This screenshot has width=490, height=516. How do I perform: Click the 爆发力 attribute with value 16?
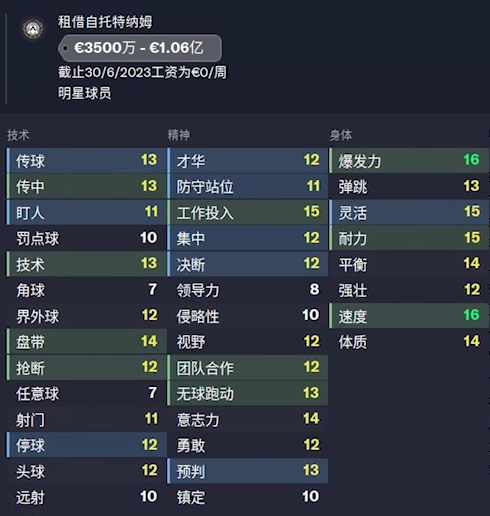pos(409,161)
